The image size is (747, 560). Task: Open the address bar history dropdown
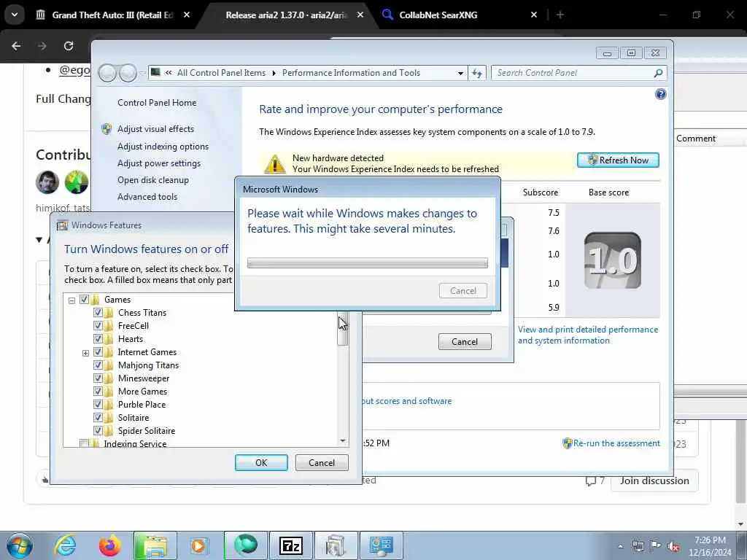[x=460, y=74]
